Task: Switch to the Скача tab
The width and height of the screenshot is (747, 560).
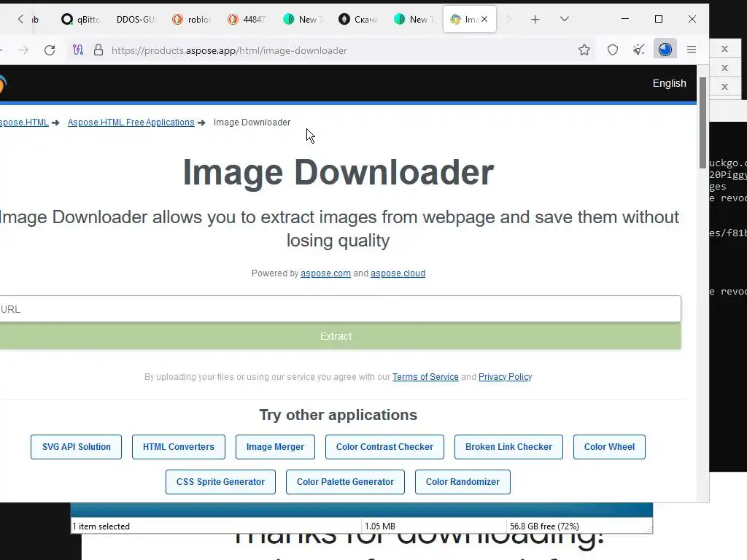Action: tap(357, 20)
